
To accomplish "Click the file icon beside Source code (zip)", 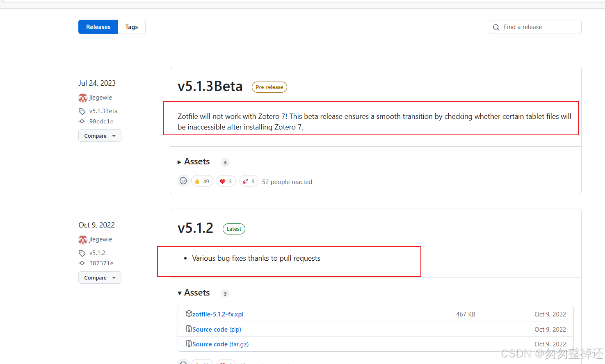I will [x=189, y=329].
